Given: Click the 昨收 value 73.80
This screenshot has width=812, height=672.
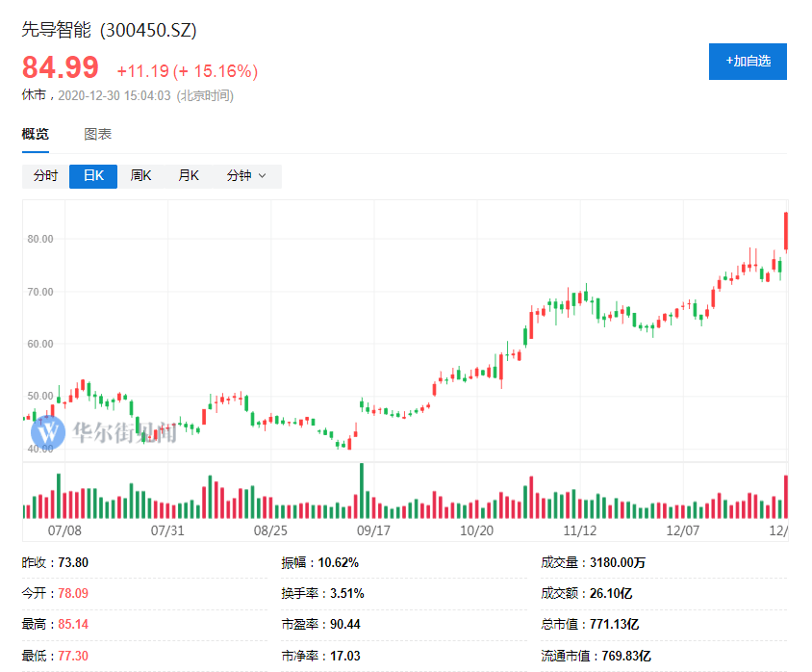Looking at the screenshot, I should coord(73,562).
